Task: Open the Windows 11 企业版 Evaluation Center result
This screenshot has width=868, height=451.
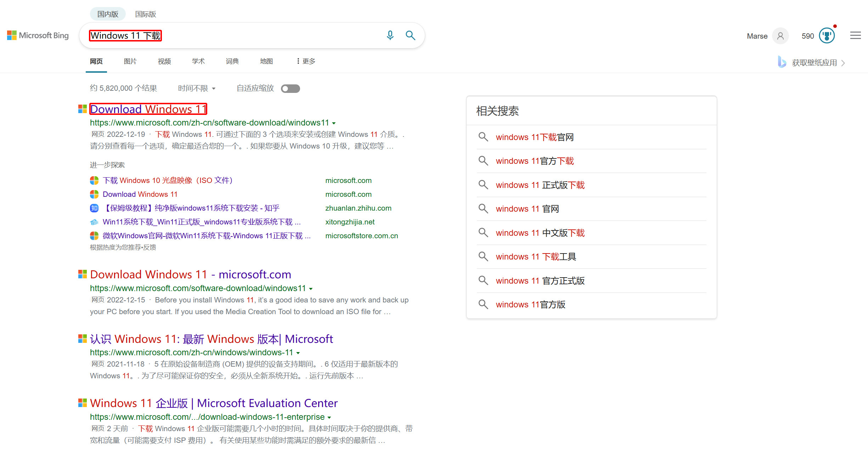Action: (x=214, y=403)
